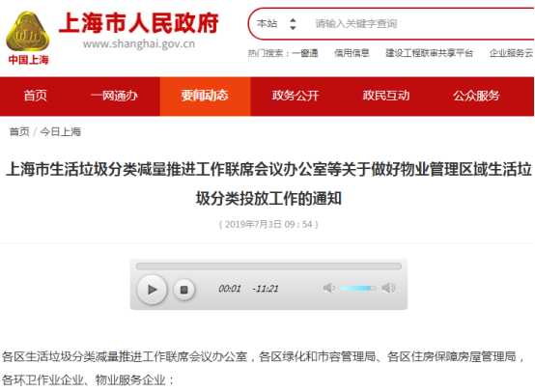The height and width of the screenshot is (392, 535).
Task: Click the 今日上海 breadcrumb link
Action: [61, 131]
